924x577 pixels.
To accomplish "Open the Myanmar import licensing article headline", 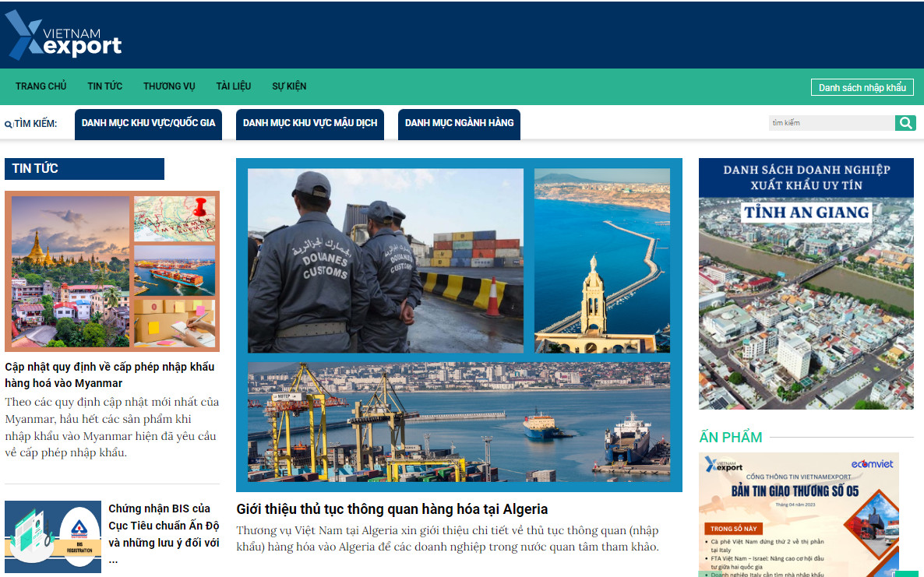I will point(109,375).
